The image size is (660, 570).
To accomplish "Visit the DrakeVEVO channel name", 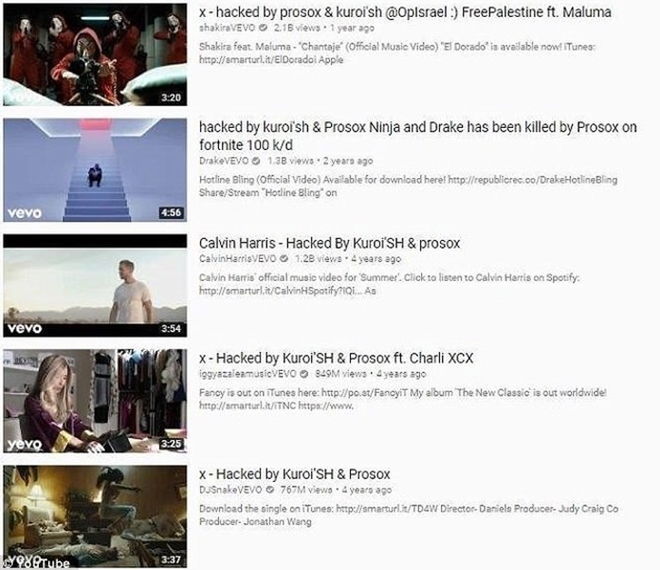I will click(224, 161).
